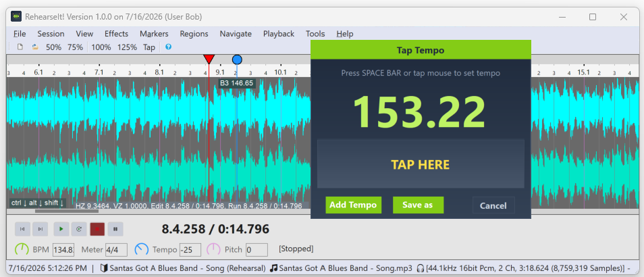The height and width of the screenshot is (277, 644).
Task: Click the RehearseIt app icon in title bar
Action: coord(16,17)
